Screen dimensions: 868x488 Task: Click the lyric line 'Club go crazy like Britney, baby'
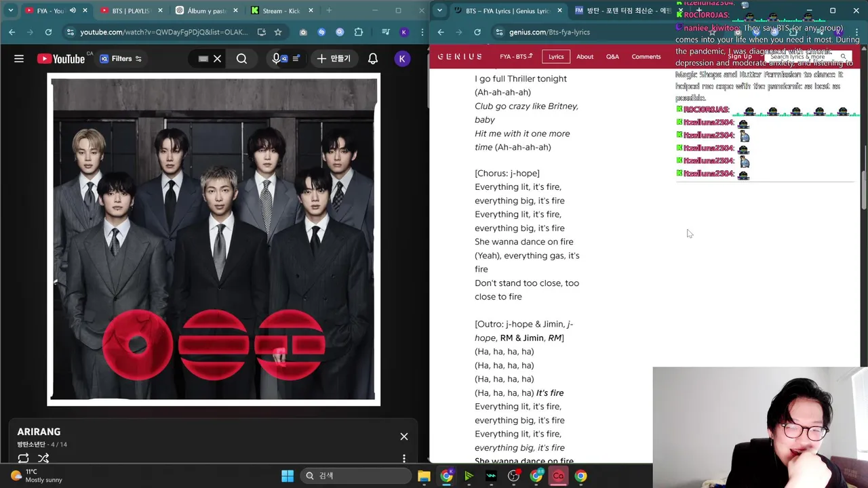click(526, 113)
